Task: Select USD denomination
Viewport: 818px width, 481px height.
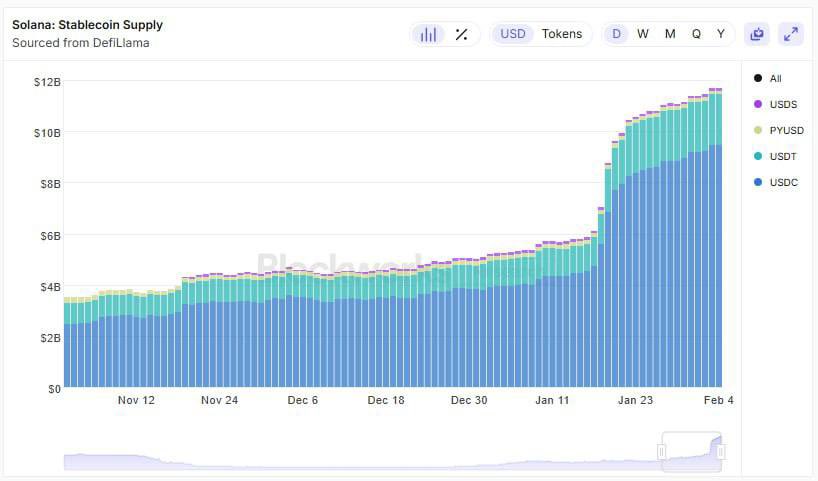Action: (x=513, y=34)
